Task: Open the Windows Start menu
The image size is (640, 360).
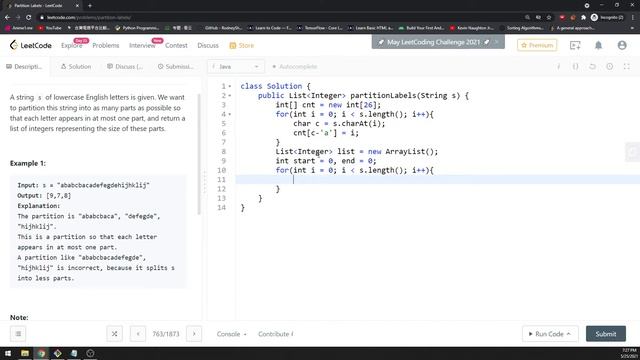Action: pyautogui.click(x=8, y=353)
